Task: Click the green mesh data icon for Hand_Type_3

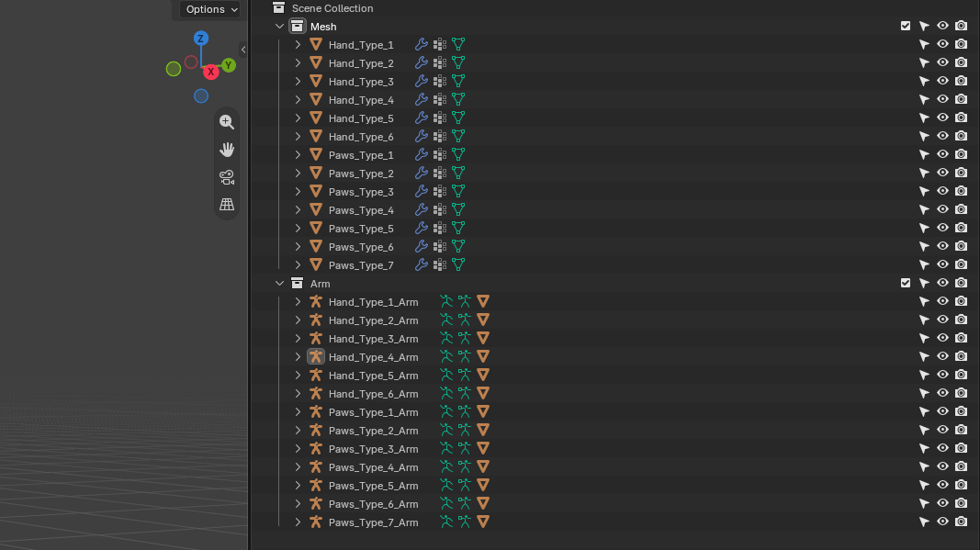Action: 458,81
